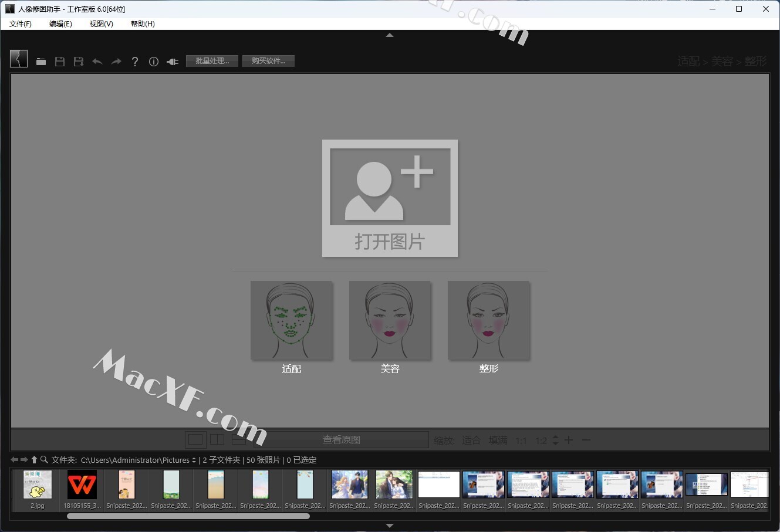Screen dimensions: 780x532
Task: Switch to side-by-side split view
Action: click(217, 439)
